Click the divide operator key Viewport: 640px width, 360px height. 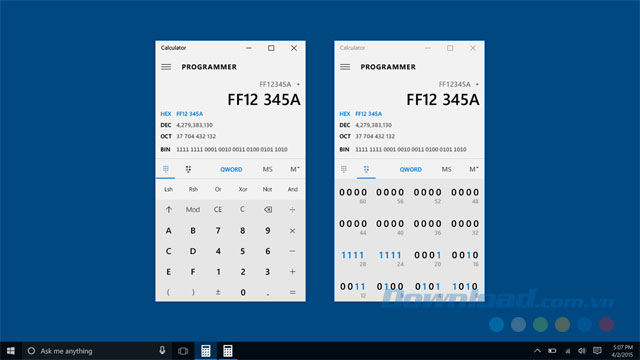pos(292,209)
